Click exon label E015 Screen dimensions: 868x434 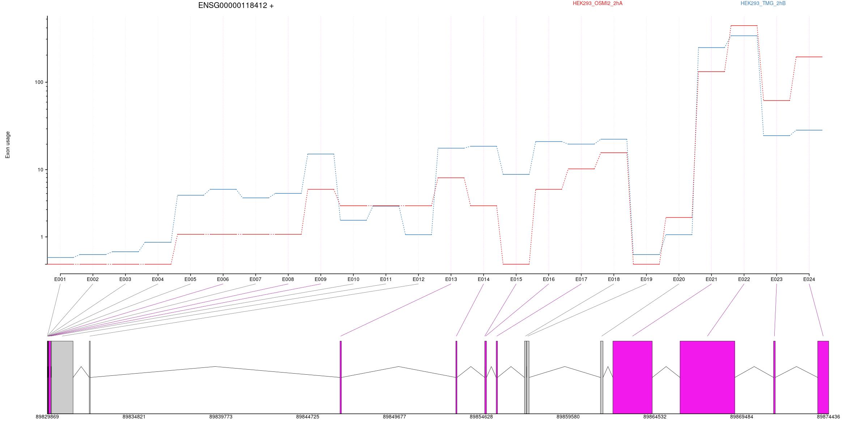click(516, 279)
